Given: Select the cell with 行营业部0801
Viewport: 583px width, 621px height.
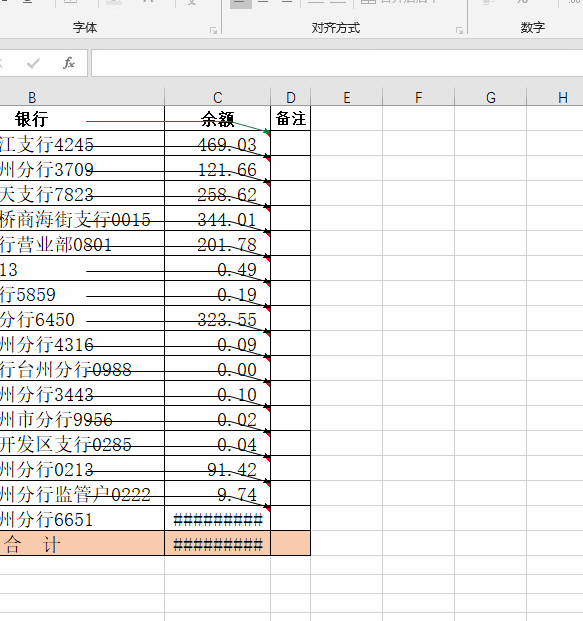Looking at the screenshot, I should tap(82, 243).
